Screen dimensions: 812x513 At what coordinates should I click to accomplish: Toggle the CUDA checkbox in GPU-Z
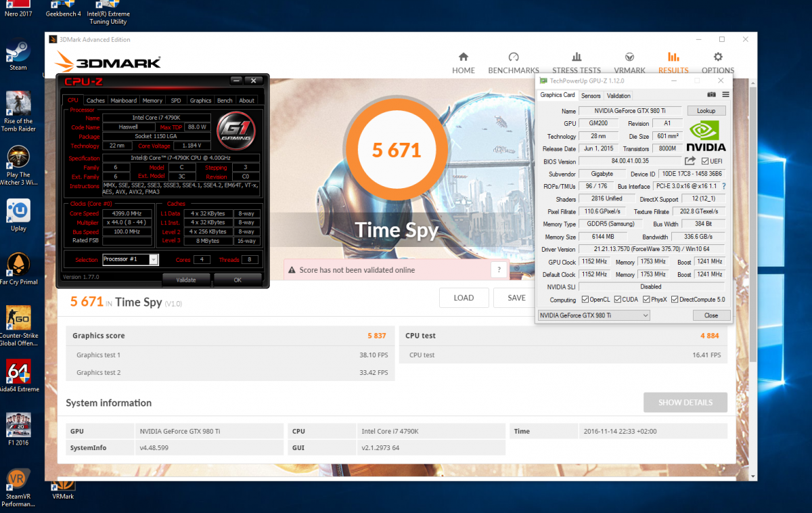(x=617, y=300)
